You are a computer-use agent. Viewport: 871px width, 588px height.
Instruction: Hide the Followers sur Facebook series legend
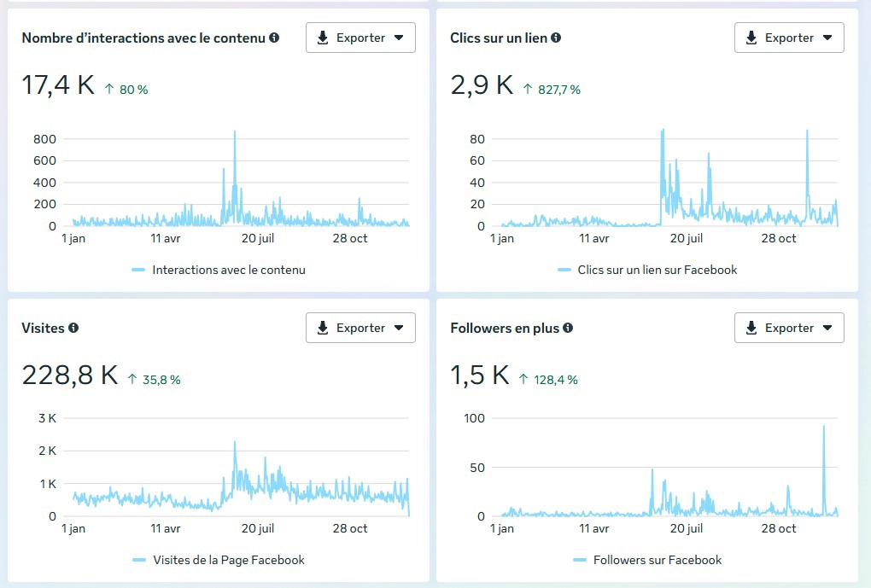657,560
